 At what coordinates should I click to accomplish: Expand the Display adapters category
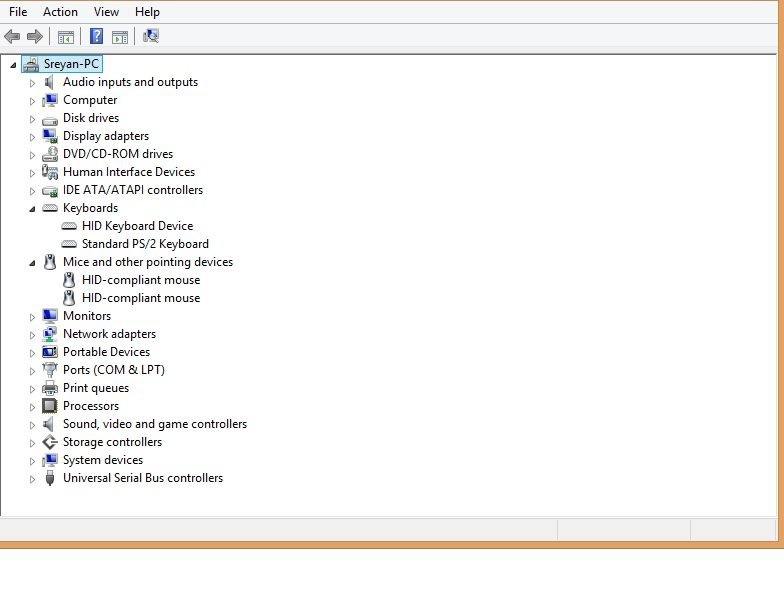[x=32, y=136]
